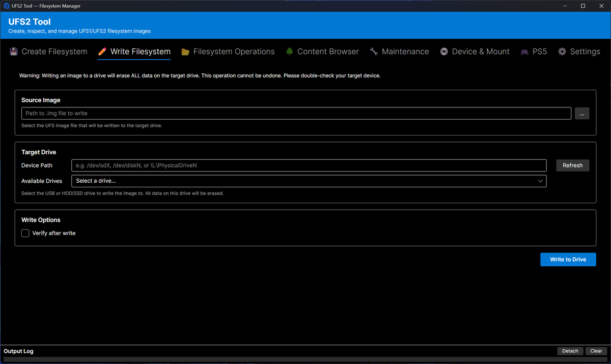Image resolution: width=611 pixels, height=364 pixels.
Task: Click the tree icon for Content Browser
Action: click(x=290, y=51)
